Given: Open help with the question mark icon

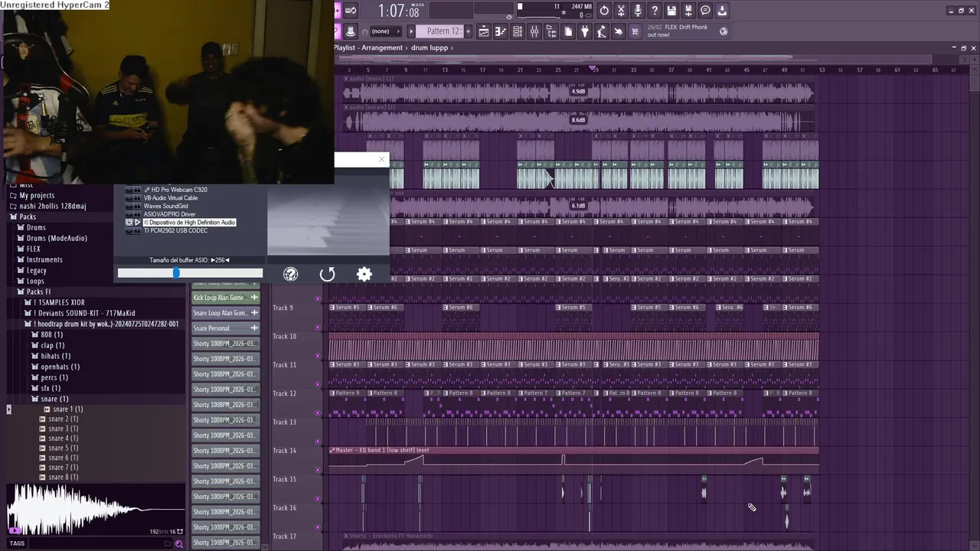Looking at the screenshot, I should tap(655, 11).
